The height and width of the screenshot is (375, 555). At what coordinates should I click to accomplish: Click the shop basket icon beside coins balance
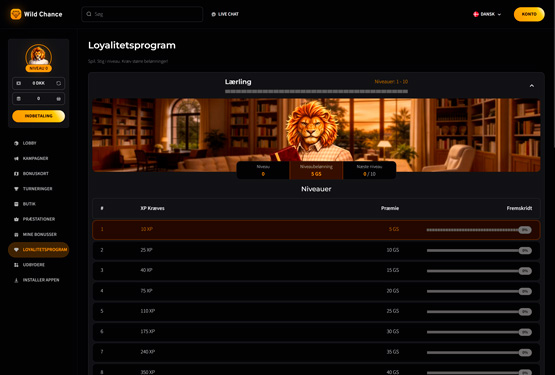pos(58,98)
